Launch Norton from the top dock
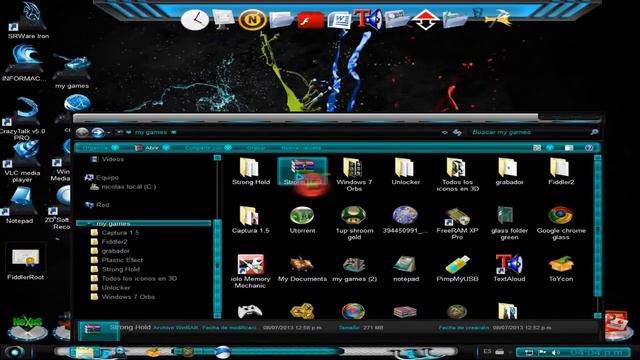 pyautogui.click(x=252, y=20)
